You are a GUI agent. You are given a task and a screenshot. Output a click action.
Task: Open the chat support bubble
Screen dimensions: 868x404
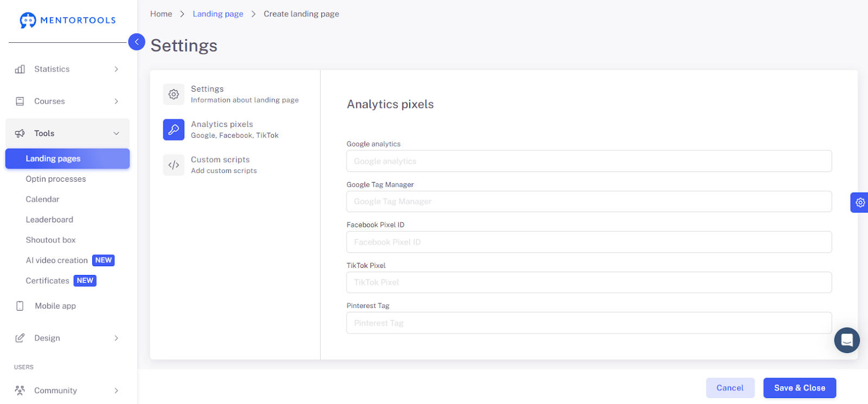[x=847, y=340]
